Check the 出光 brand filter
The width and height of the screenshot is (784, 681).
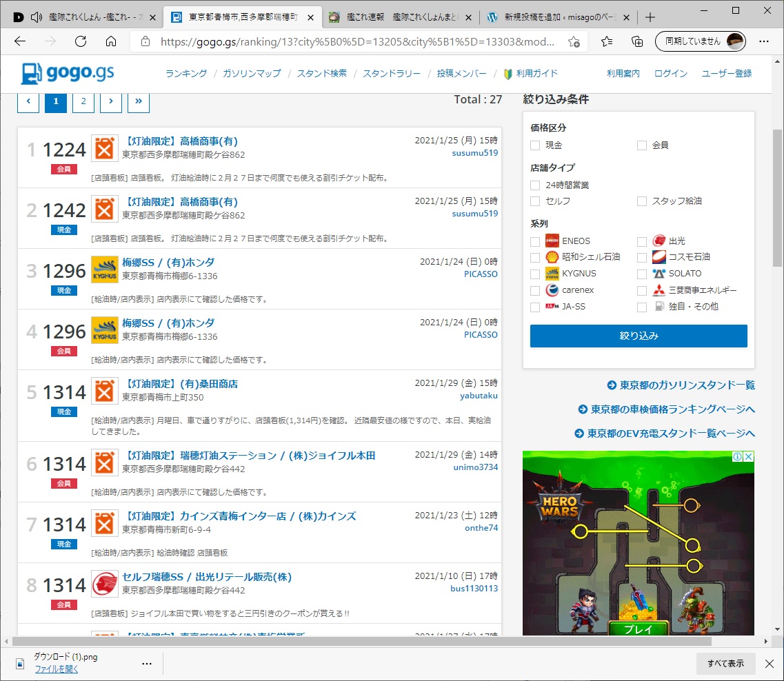[642, 241]
